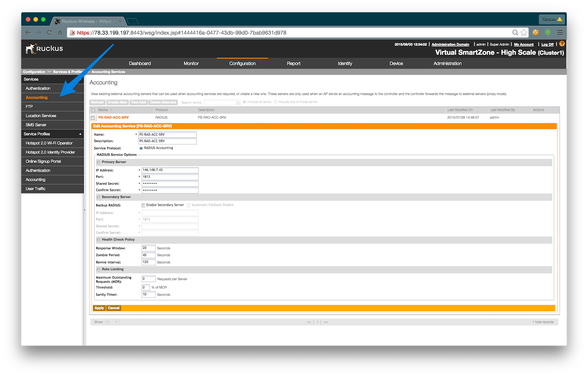This screenshot has width=588, height=376.
Task: Open the Dashboard tab
Action: 140,63
